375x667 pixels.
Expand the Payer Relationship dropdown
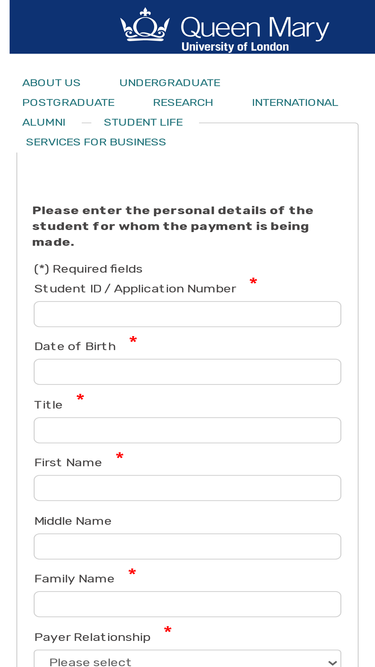(188, 658)
